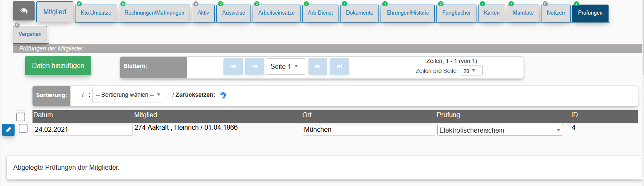Open the Fangbücher tab

(x=456, y=13)
